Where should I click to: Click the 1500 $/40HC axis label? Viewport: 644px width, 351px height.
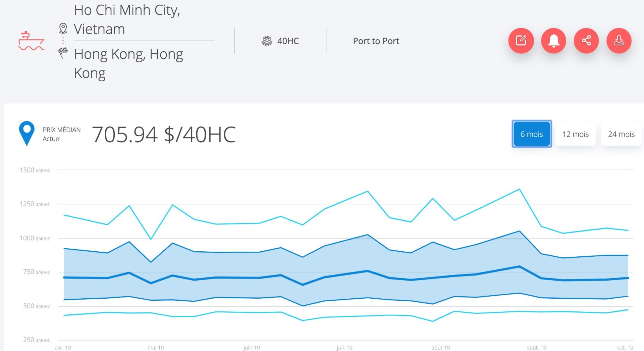click(35, 170)
